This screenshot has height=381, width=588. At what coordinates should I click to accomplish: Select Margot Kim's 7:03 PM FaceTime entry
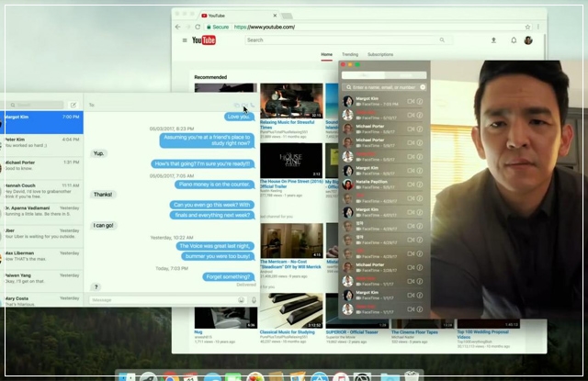coord(384,102)
